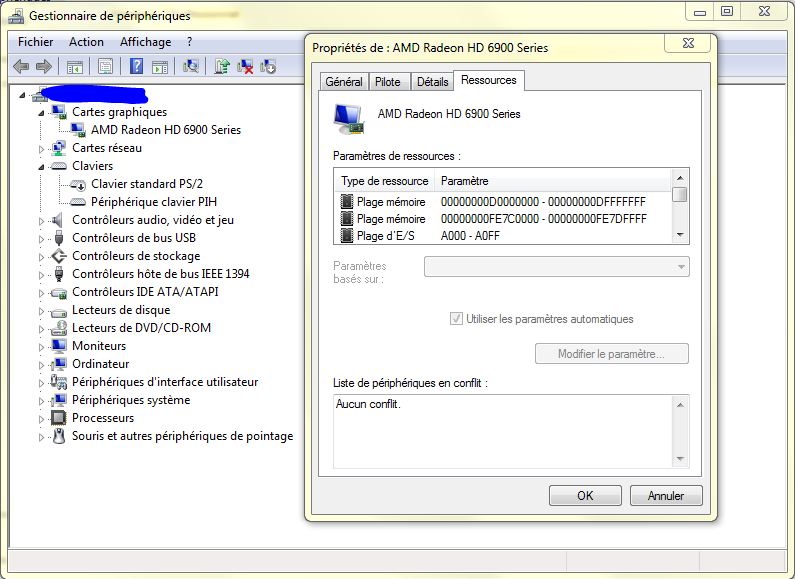
Task: Click the Lecteurs de disque icon
Action: tap(59, 312)
